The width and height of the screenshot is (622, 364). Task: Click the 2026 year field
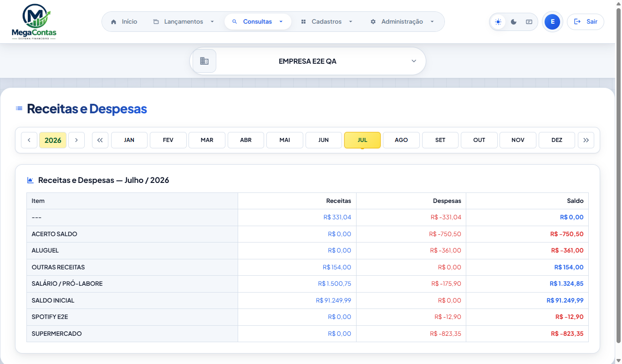coord(53,140)
